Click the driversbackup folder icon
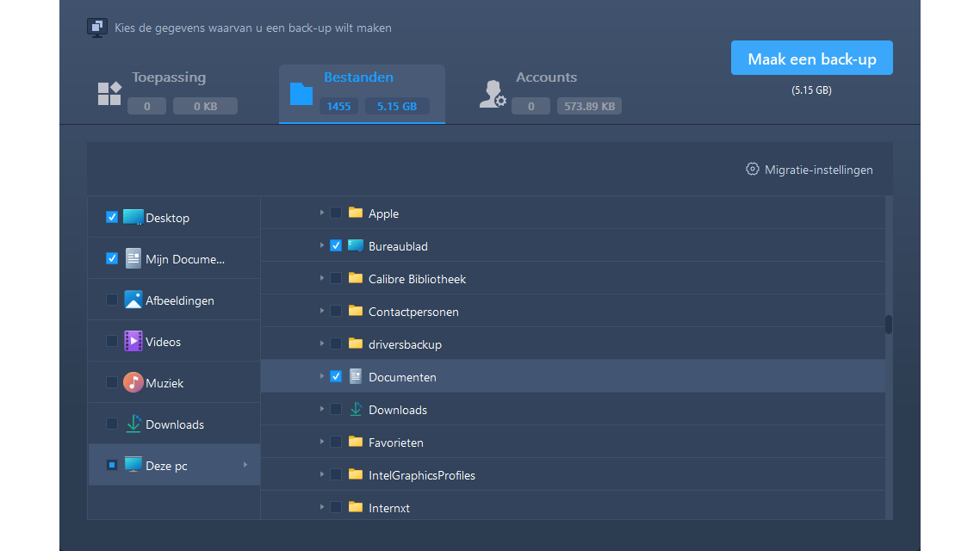980x551 pixels. (356, 343)
